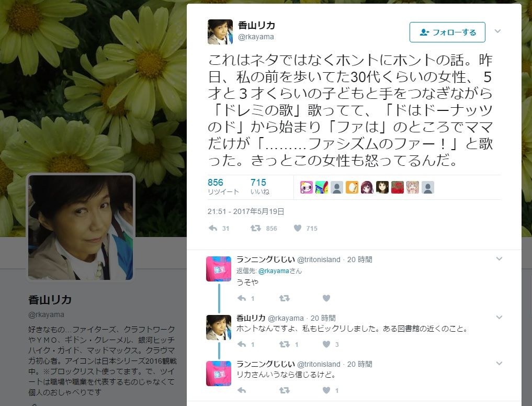Open the main tweet's options chevron

pyautogui.click(x=497, y=31)
